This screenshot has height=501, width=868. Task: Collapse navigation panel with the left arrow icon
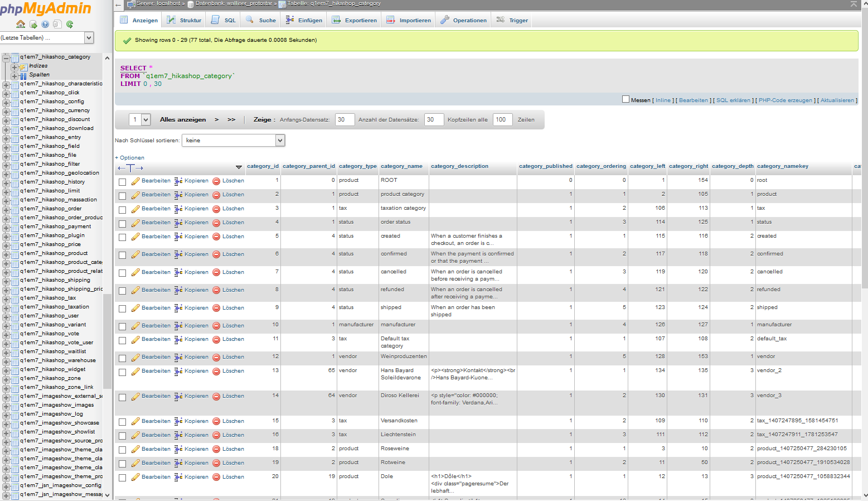pos(118,4)
